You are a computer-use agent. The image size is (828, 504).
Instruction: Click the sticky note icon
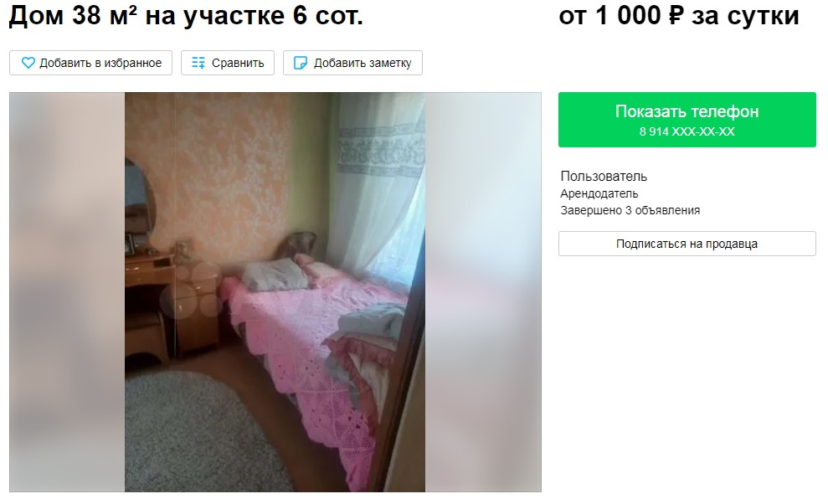coord(300,63)
